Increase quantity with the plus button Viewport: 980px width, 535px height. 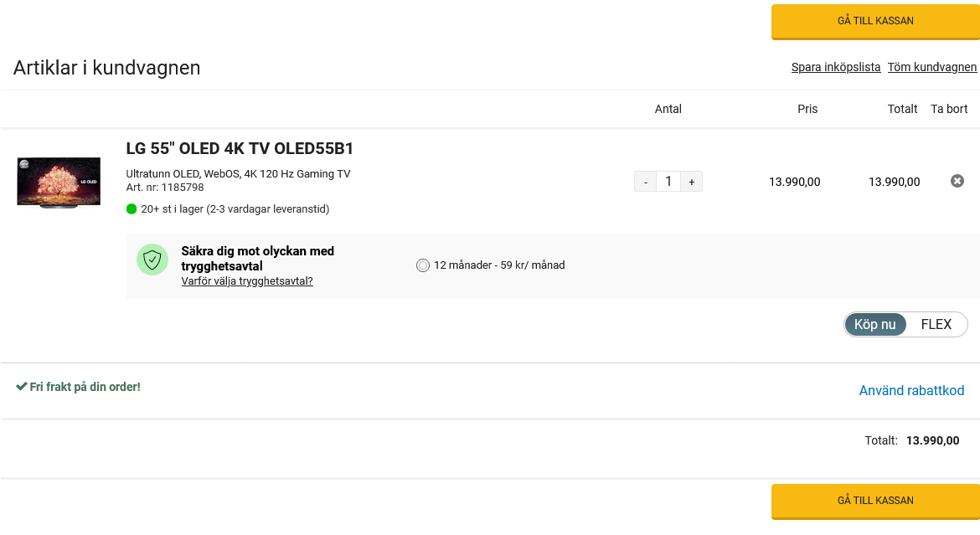691,182
